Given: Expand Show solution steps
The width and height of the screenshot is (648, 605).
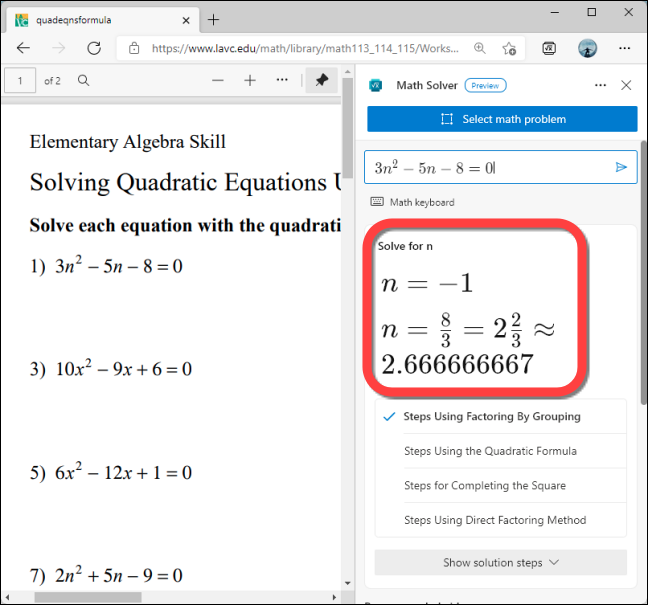Looking at the screenshot, I should coord(500,562).
